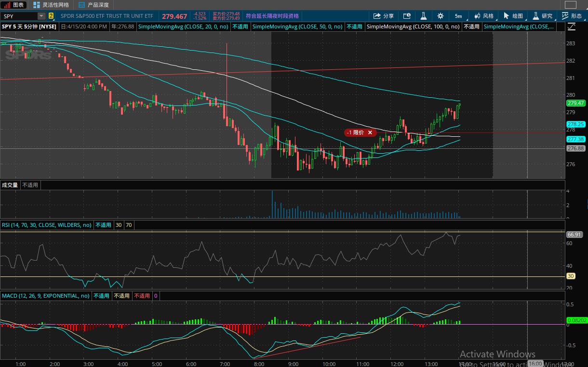Open the 产品深度 tab
Image resolution: width=588 pixels, height=367 pixels.
click(x=94, y=5)
